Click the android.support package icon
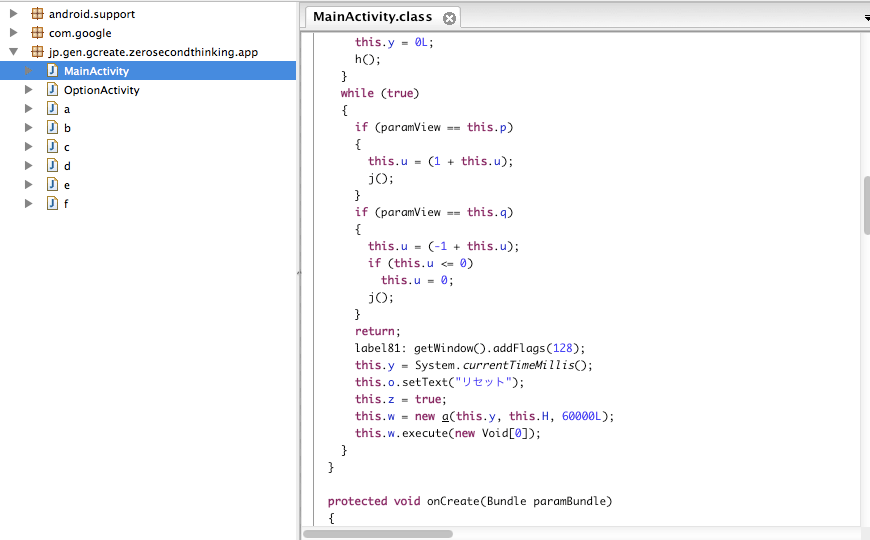 [37, 14]
